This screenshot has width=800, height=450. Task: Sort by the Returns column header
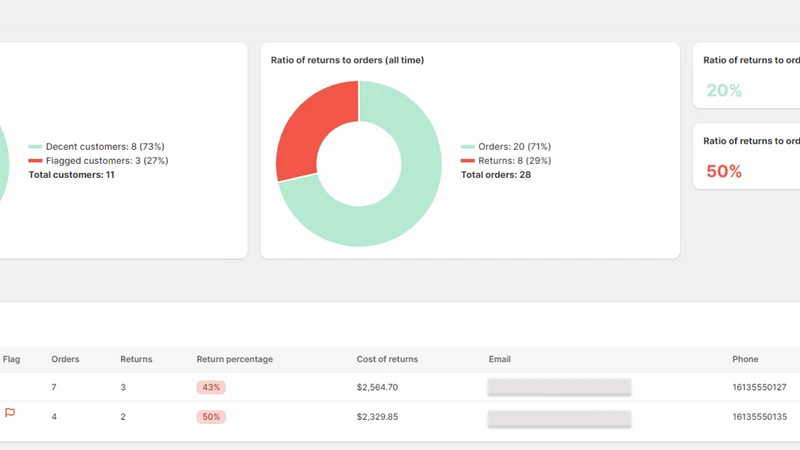[x=136, y=359]
